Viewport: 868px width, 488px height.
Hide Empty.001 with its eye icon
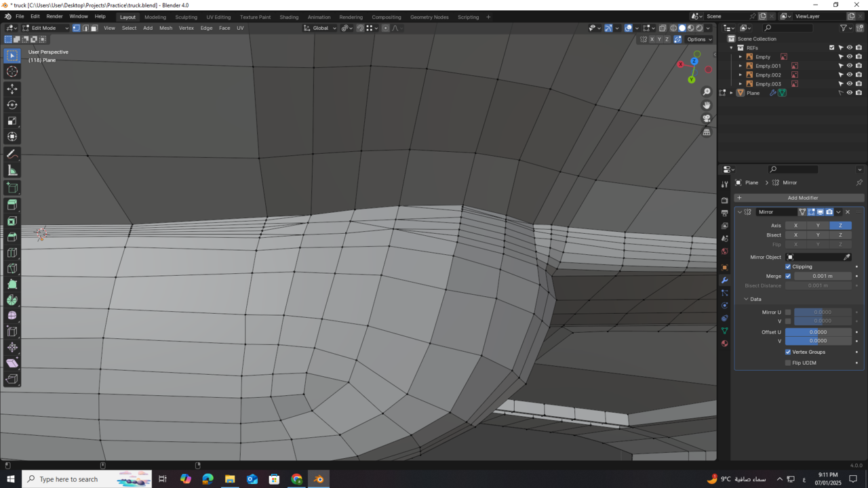(850, 66)
